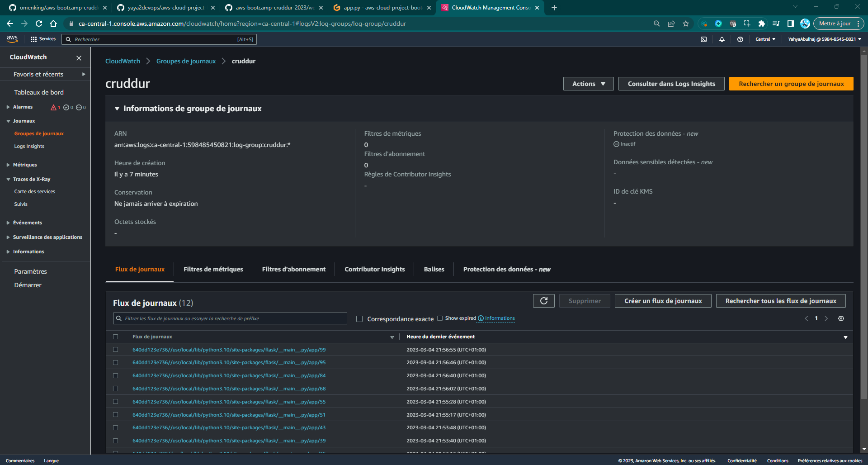
Task: Check the stream ending in app/51
Action: (x=115, y=415)
